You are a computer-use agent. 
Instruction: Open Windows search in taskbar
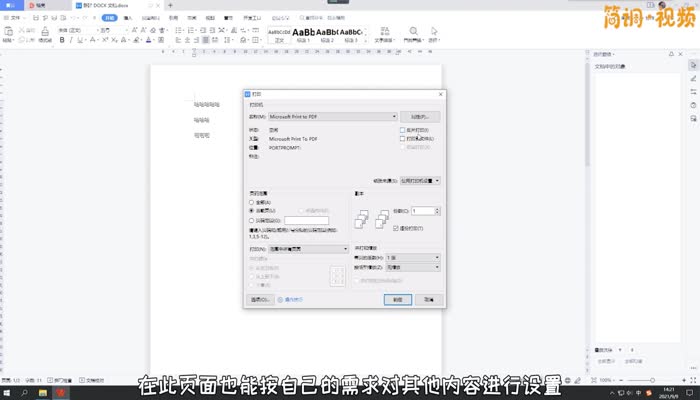click(25, 393)
